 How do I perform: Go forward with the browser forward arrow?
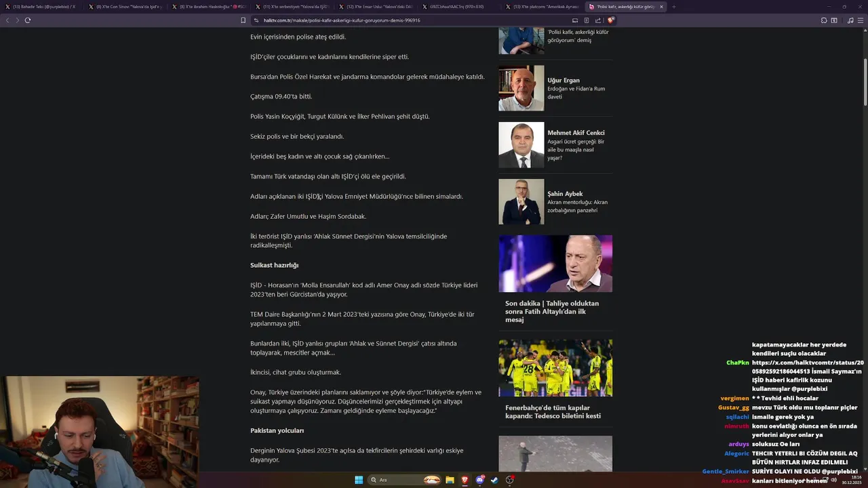(18, 20)
